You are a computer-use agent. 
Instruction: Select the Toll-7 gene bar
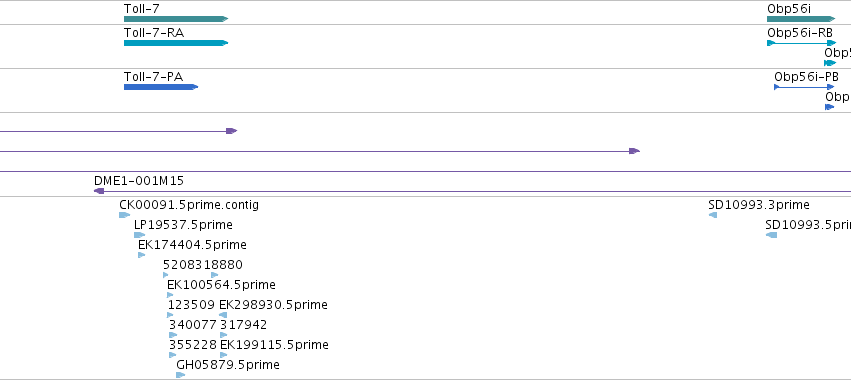[176, 19]
